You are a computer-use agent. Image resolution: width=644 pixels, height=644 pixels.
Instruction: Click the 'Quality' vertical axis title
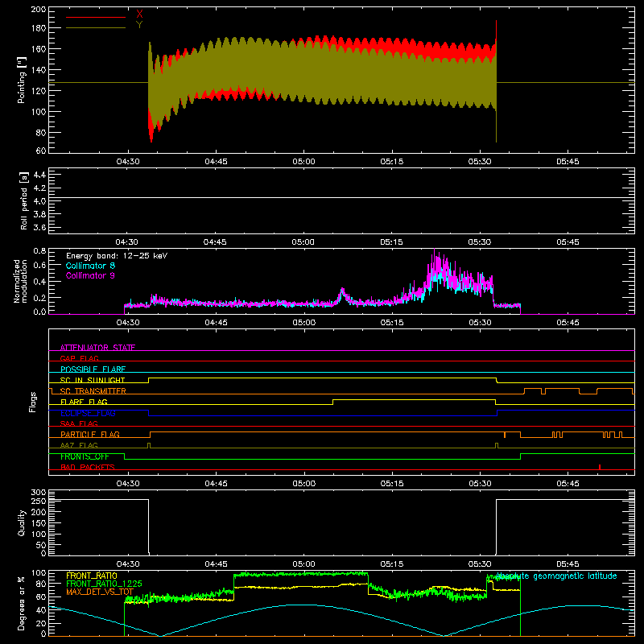point(22,522)
